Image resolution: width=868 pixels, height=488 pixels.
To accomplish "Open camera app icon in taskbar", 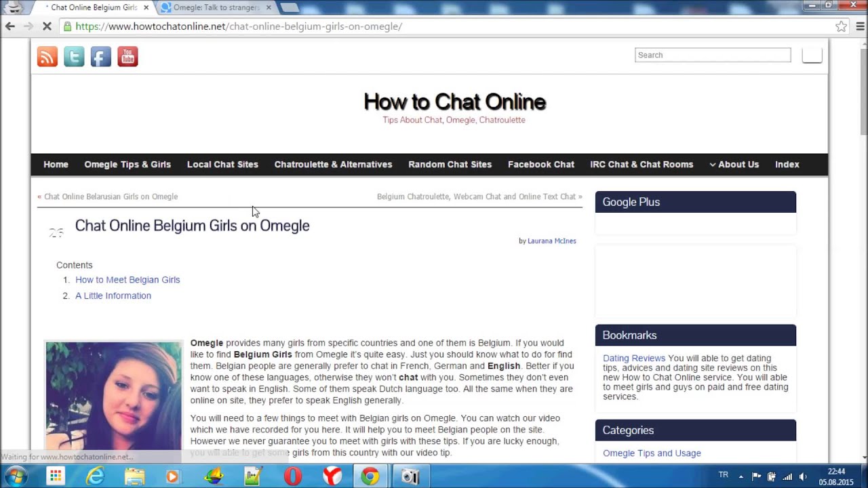I will [410, 476].
